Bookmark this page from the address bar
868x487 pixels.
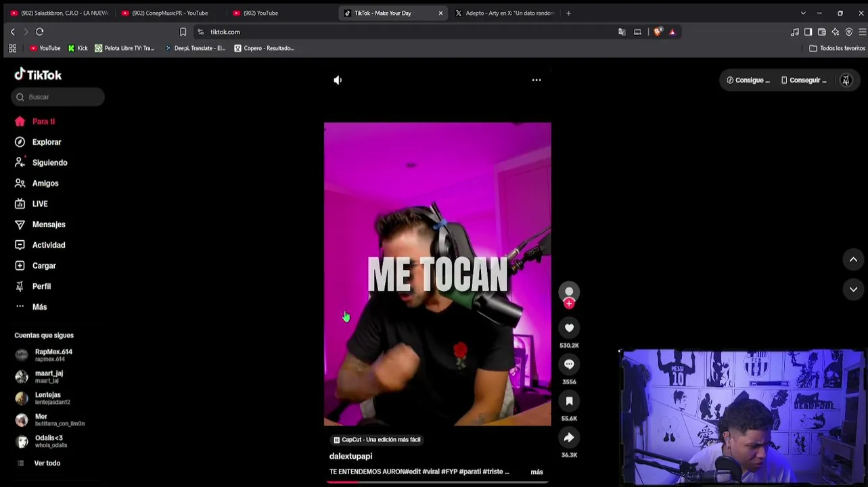(183, 32)
